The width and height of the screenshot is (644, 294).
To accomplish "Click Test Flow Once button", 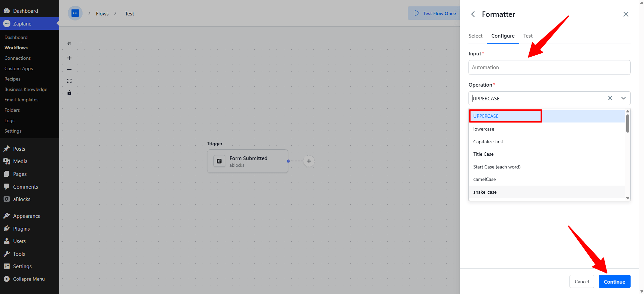I will 434,13.
